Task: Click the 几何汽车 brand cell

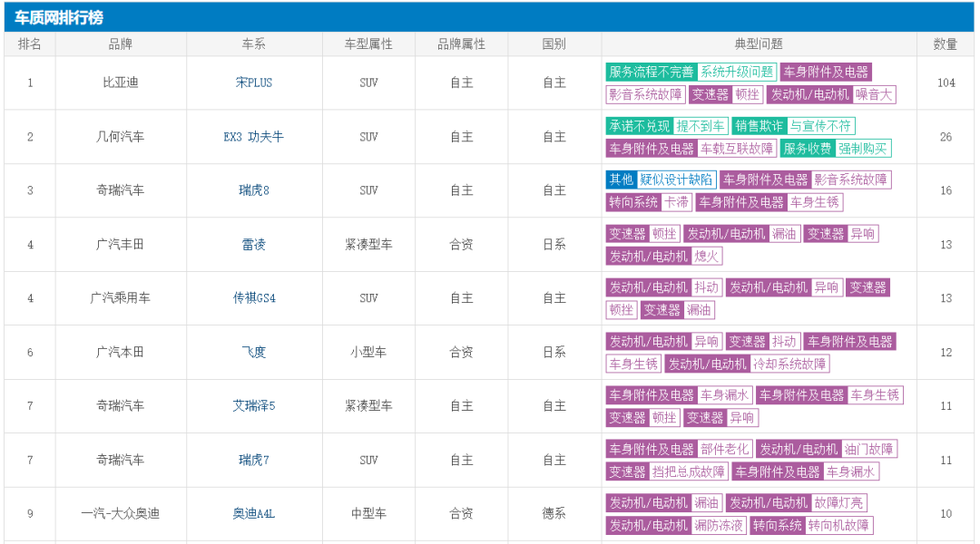Action: (x=121, y=137)
